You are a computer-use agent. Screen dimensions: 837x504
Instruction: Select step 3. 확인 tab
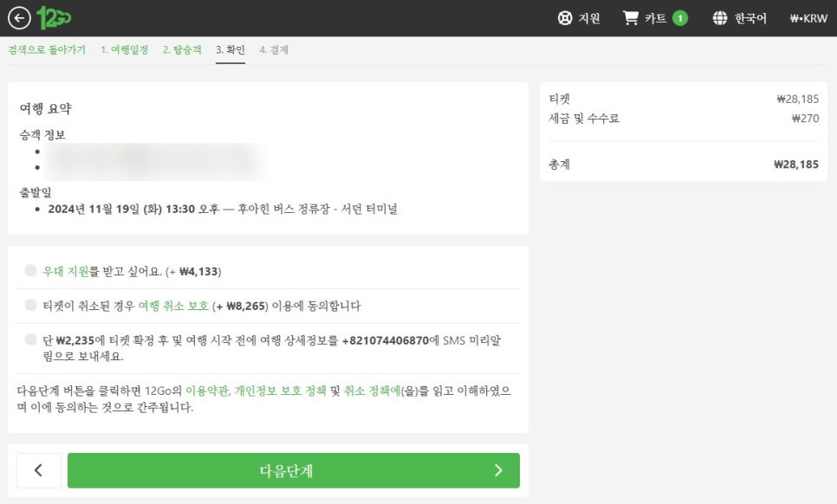[x=230, y=49]
